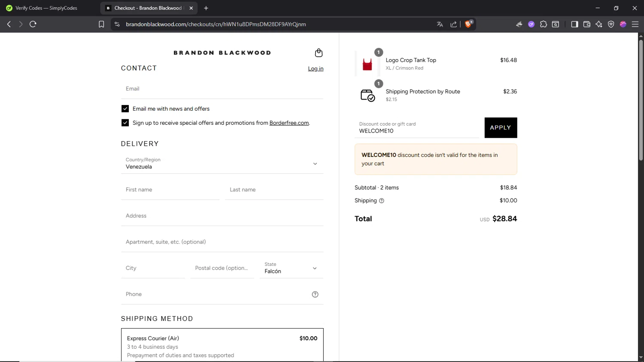The height and width of the screenshot is (362, 644).
Task: Click the discount code field containing WELCOME10
Action: coord(417,128)
